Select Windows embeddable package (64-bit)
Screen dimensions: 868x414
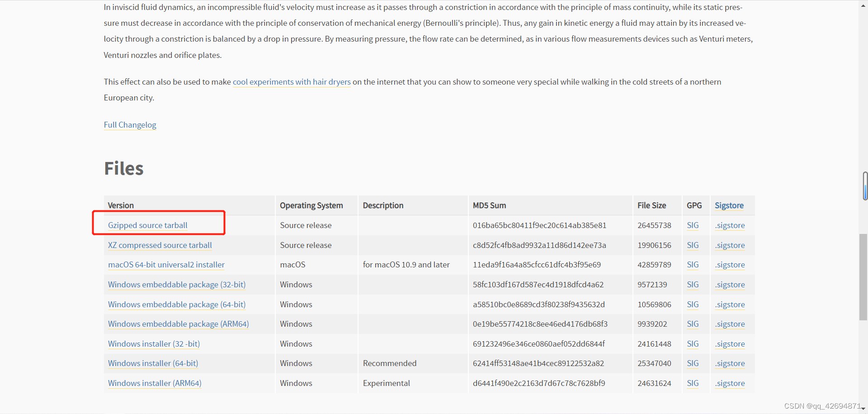coord(176,305)
